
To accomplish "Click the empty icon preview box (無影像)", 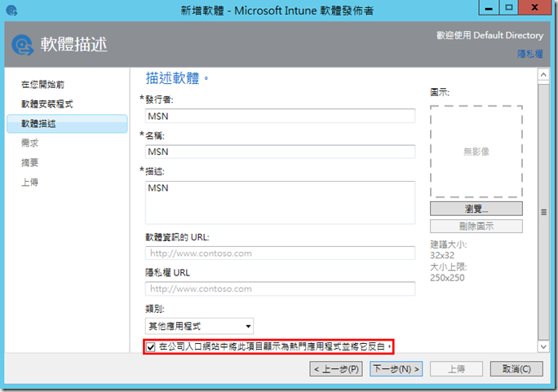I will coord(476,151).
